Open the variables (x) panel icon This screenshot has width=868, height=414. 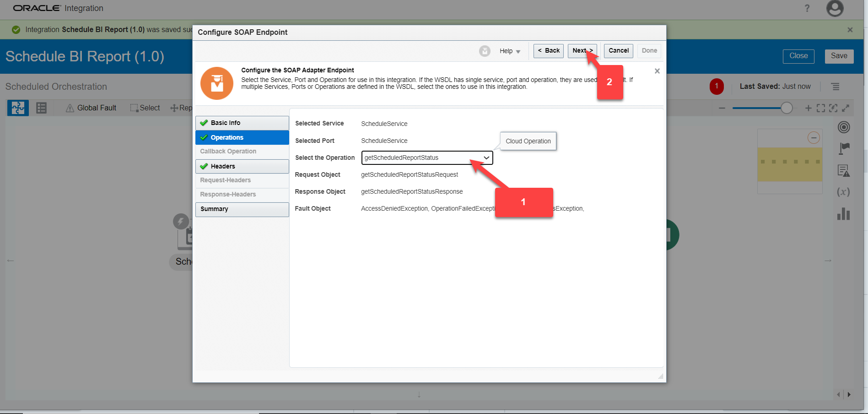pos(843,192)
